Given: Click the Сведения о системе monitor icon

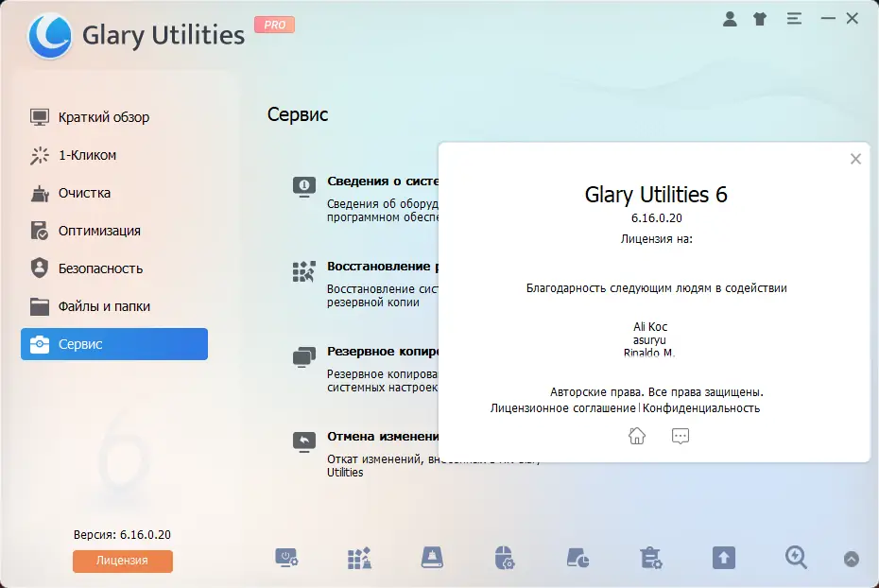Looking at the screenshot, I should click(x=303, y=186).
